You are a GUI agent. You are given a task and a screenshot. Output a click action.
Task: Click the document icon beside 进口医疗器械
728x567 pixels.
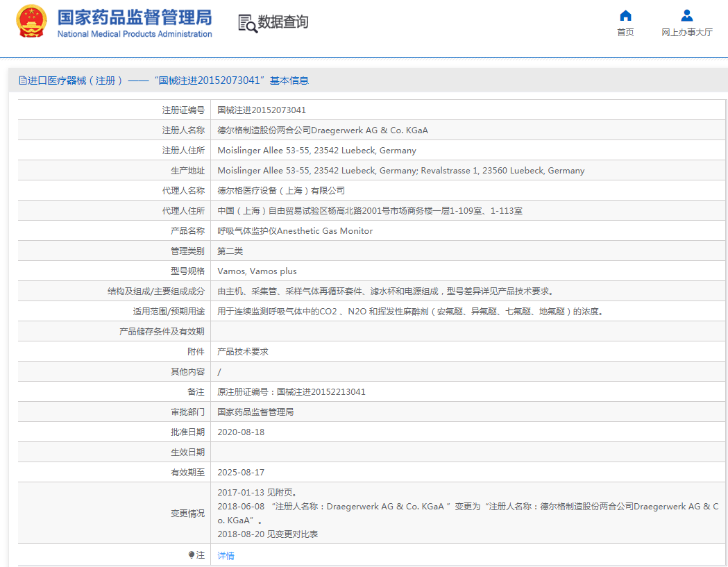pos(23,81)
